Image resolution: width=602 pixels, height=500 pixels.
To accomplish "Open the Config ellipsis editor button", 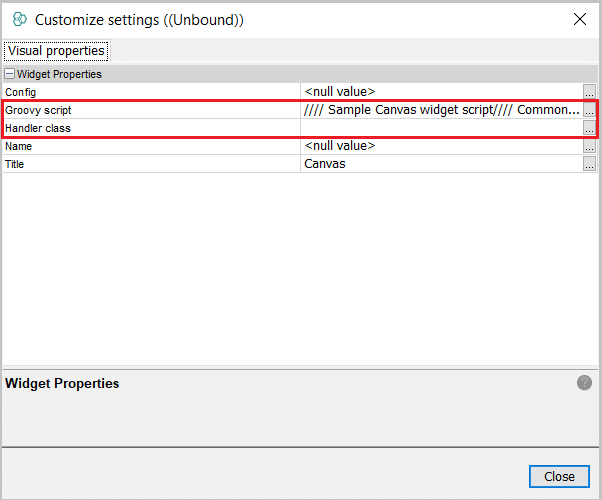I will [589, 92].
